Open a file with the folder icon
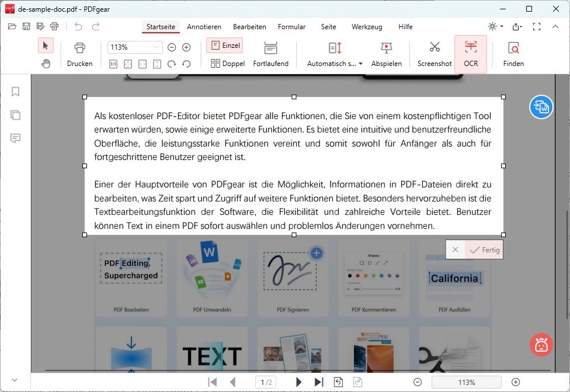 12,26
